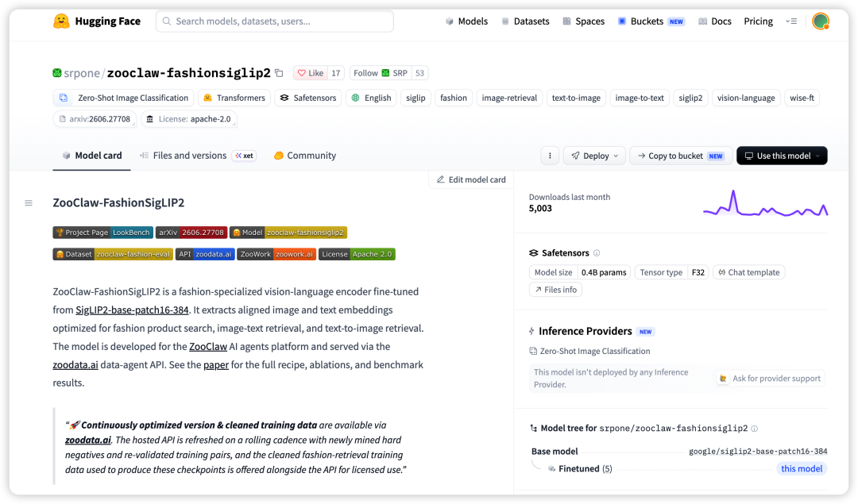Click Ask for provider support

pos(769,379)
